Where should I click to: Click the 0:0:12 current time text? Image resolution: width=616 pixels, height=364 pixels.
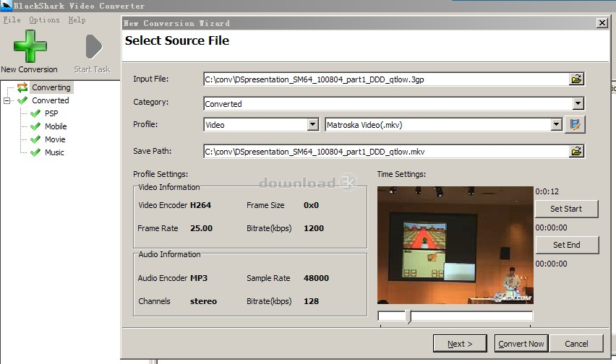click(547, 191)
